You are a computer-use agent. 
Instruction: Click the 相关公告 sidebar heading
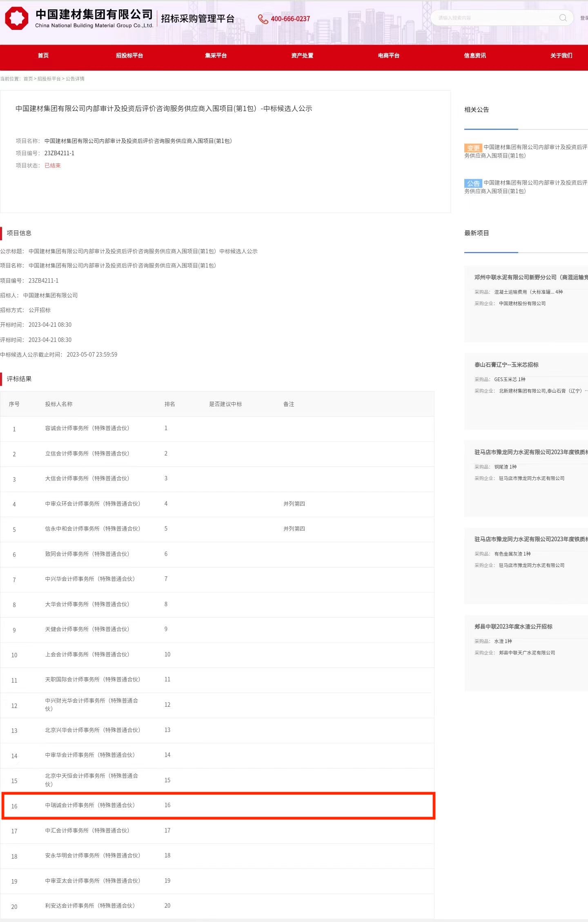pos(477,109)
